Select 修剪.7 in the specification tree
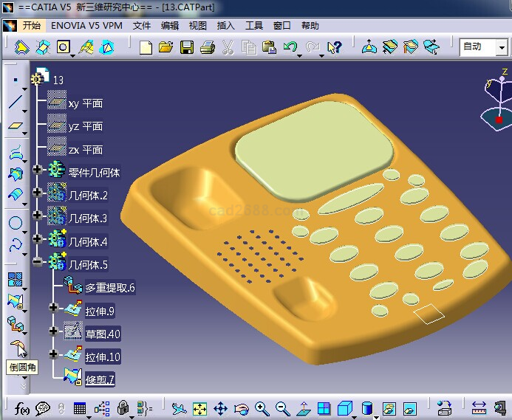Viewport: 512px width, 420px height. coord(100,380)
